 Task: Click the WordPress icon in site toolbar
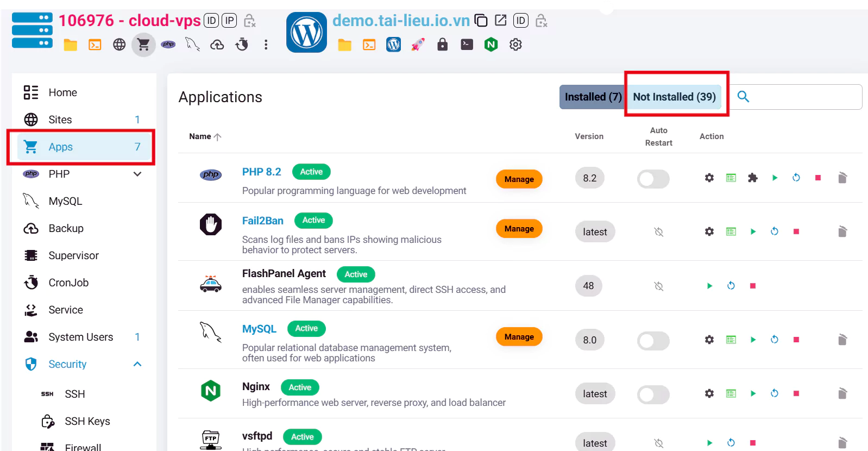pyautogui.click(x=393, y=45)
